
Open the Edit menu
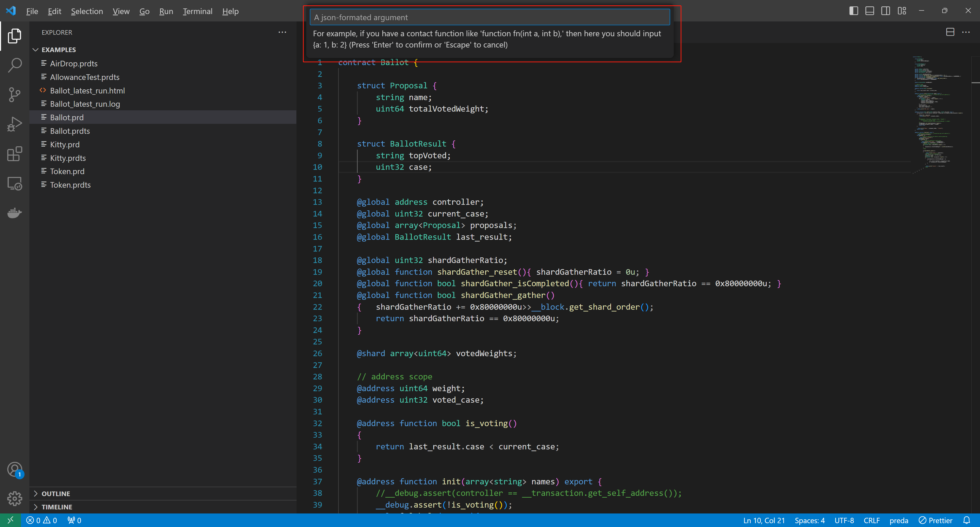pyautogui.click(x=54, y=11)
